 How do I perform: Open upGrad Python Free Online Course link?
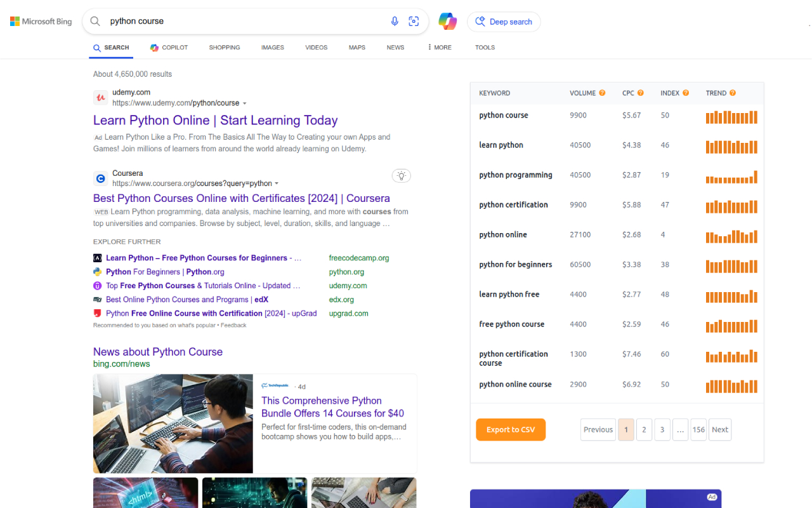tap(211, 314)
